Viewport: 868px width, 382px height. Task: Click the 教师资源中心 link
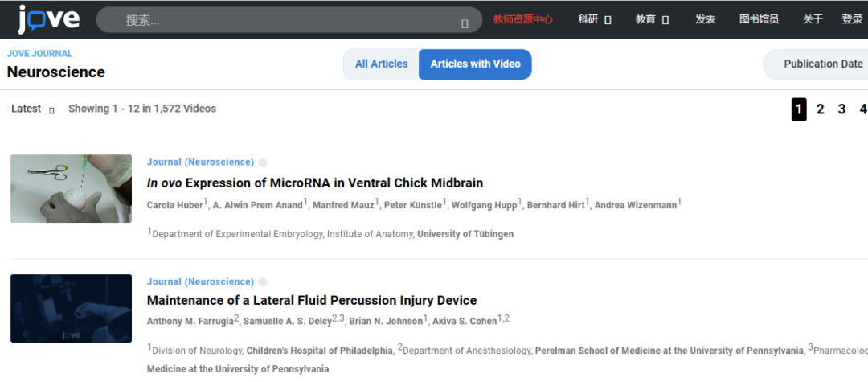[x=523, y=19]
